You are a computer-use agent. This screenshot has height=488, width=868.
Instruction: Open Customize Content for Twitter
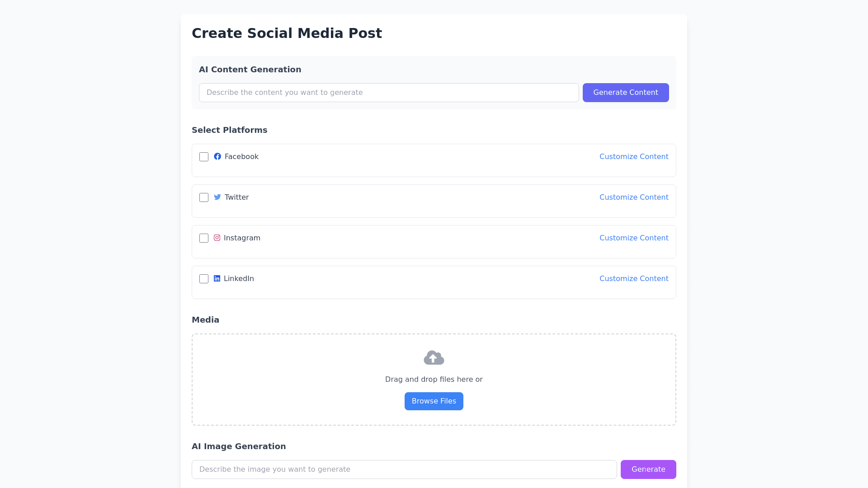(634, 197)
